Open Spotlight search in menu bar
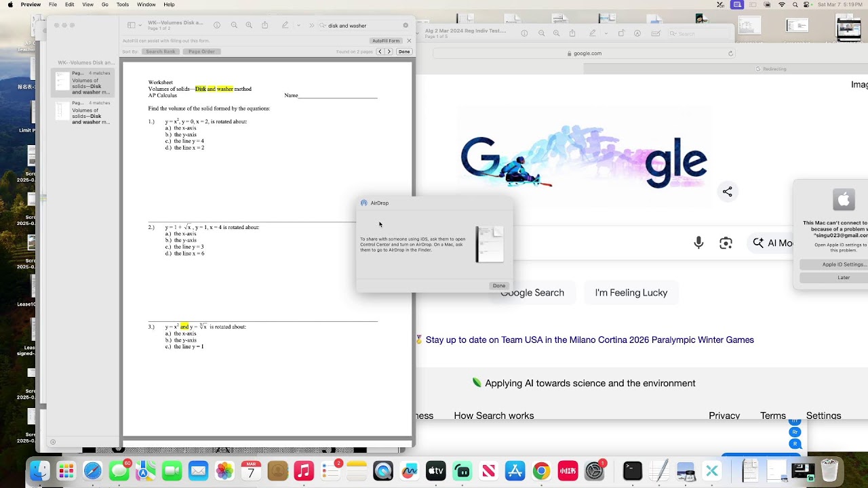The image size is (868, 488). (795, 5)
